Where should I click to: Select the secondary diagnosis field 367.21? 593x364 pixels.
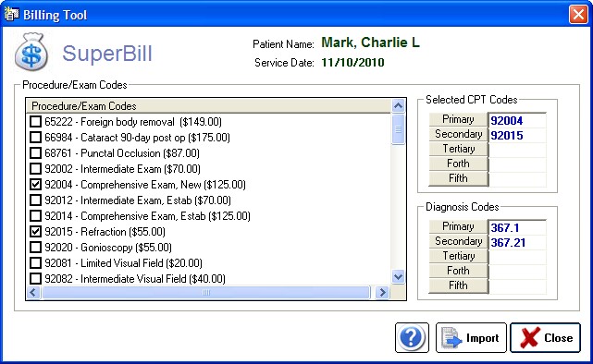[x=517, y=242]
